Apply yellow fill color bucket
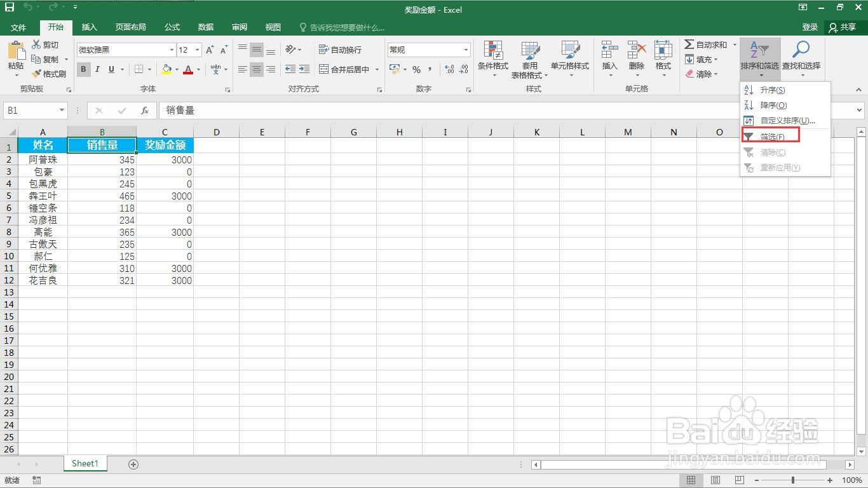This screenshot has height=488, width=868. (166, 69)
